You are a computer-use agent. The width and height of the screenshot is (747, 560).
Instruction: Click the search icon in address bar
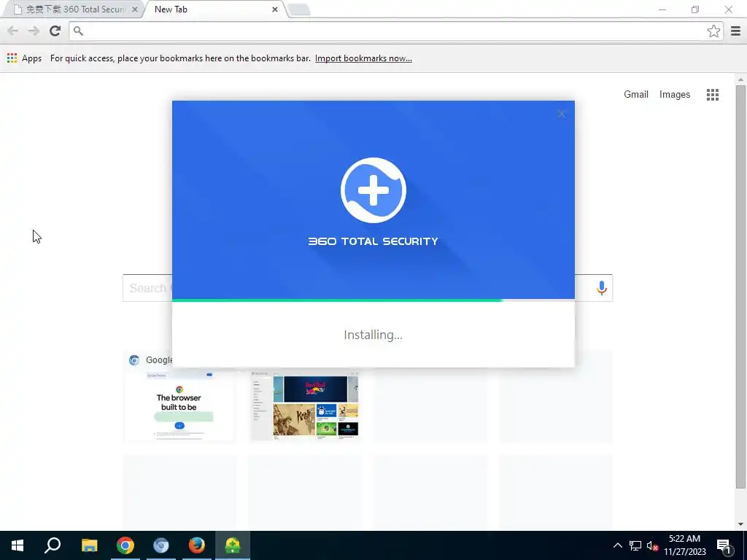(79, 31)
